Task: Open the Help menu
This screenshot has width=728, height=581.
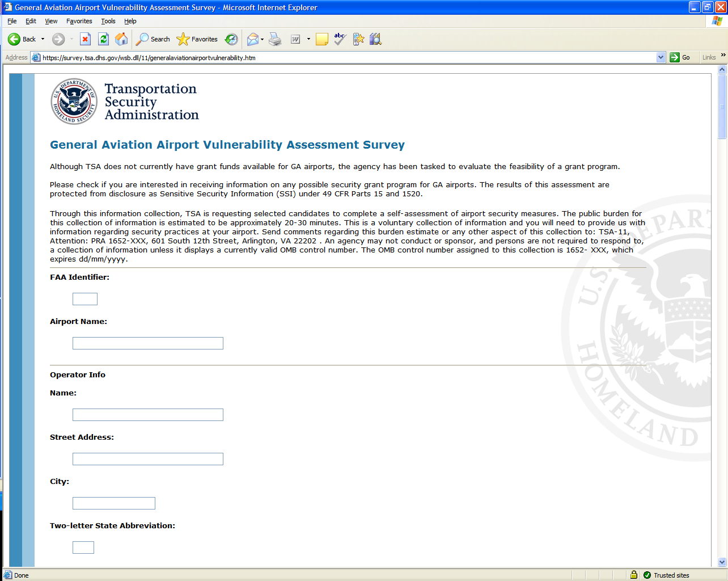Action: (130, 21)
